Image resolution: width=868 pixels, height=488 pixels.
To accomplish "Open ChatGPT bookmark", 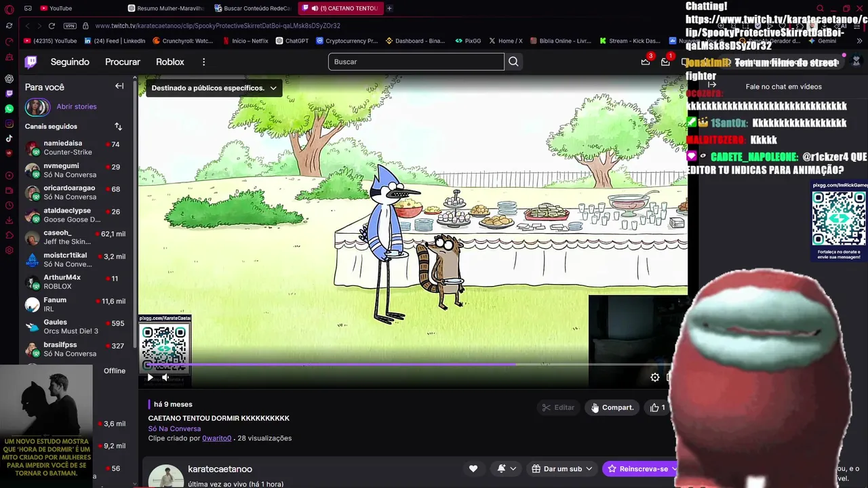I will click(292, 41).
